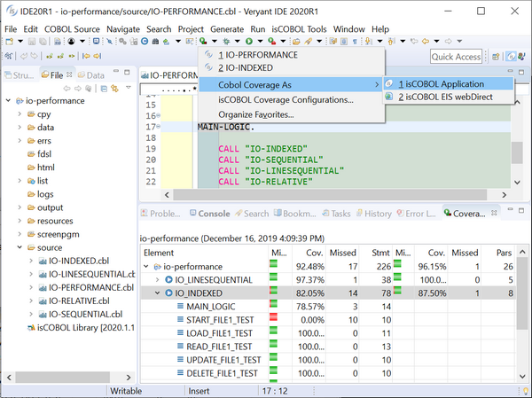Expand the screenpgm folder
This screenshot has height=398, width=532.
click(x=20, y=234)
